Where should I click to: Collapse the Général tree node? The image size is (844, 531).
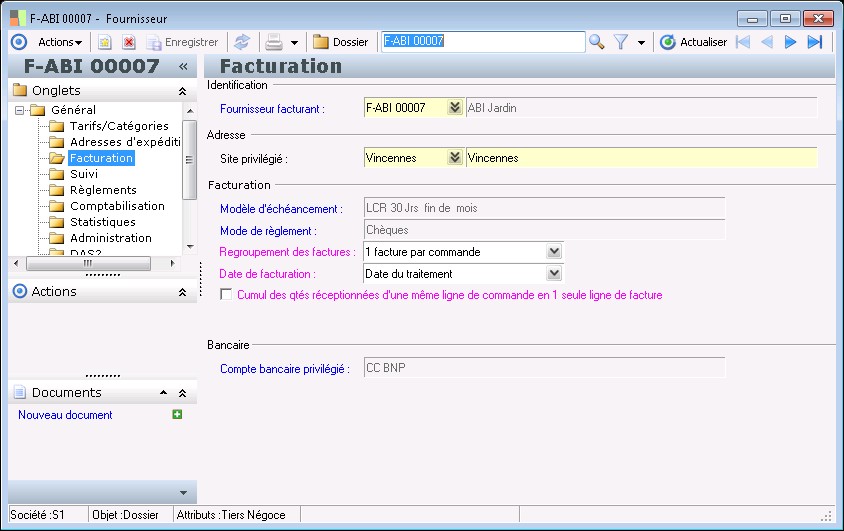click(x=19, y=110)
